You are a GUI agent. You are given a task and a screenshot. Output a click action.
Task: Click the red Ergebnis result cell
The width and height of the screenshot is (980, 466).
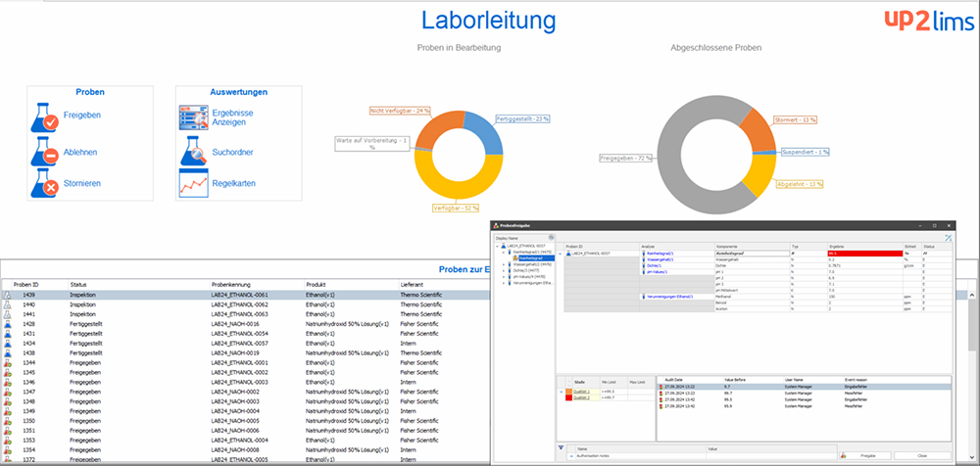864,253
